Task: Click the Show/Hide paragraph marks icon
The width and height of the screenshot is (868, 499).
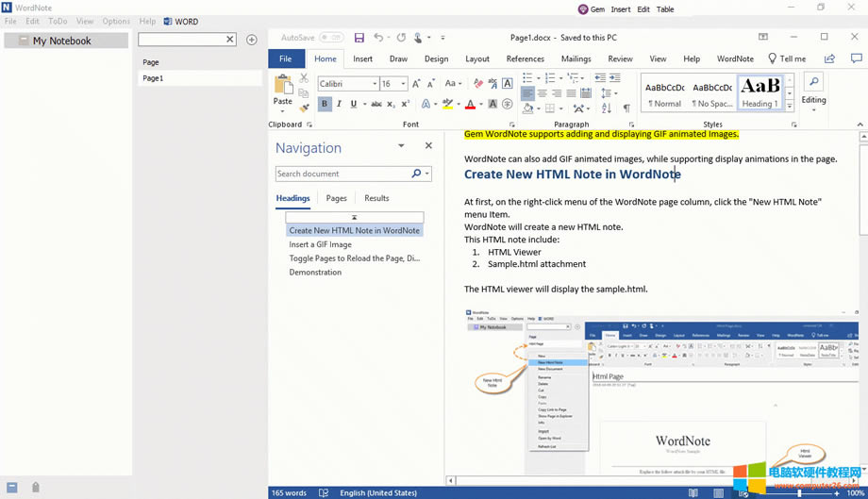Action: tap(626, 108)
